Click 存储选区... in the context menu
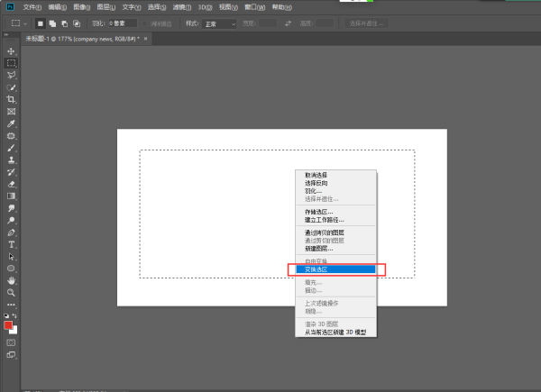The image size is (541, 392). pyautogui.click(x=318, y=212)
